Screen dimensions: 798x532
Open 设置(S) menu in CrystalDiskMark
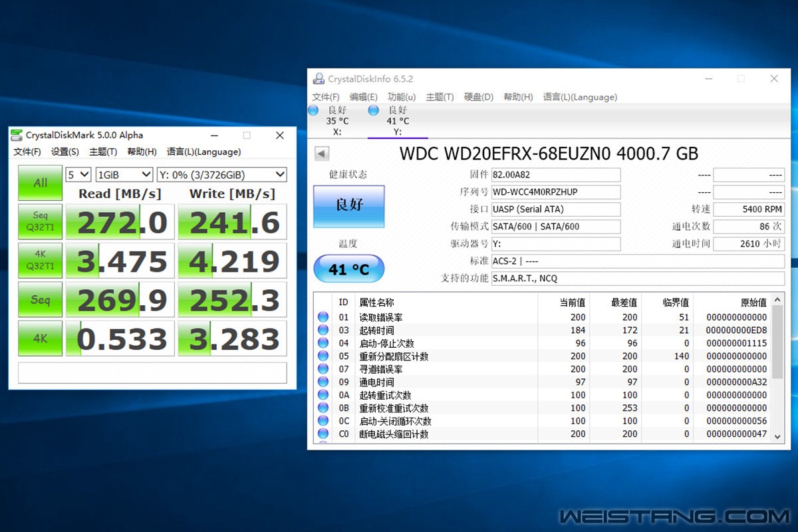coord(65,152)
